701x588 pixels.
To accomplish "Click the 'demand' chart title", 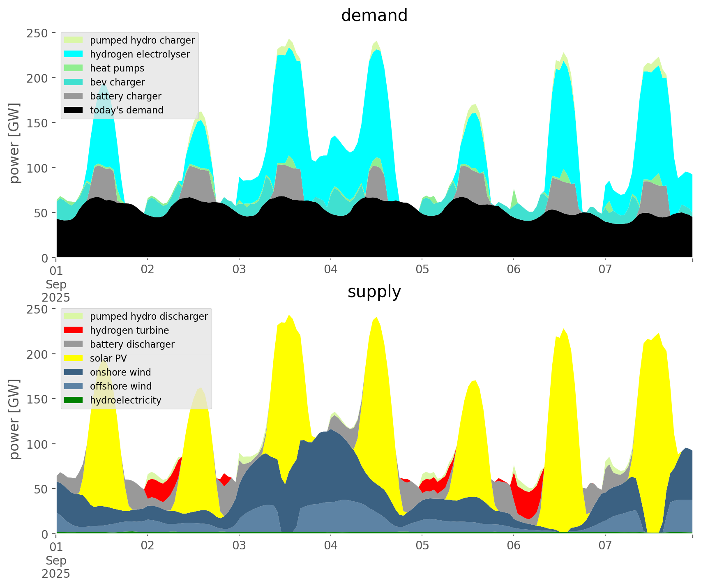I will point(374,16).
